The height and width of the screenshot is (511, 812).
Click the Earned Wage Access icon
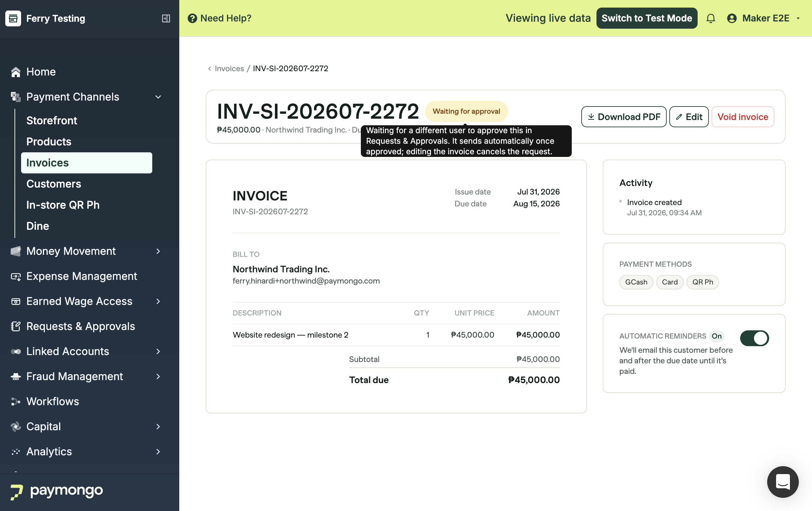point(16,301)
